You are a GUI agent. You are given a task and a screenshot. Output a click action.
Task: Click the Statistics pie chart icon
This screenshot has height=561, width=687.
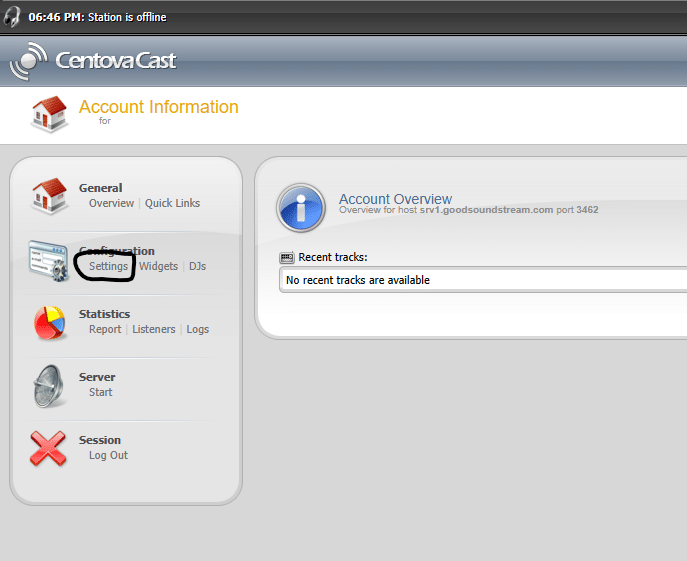click(50, 323)
